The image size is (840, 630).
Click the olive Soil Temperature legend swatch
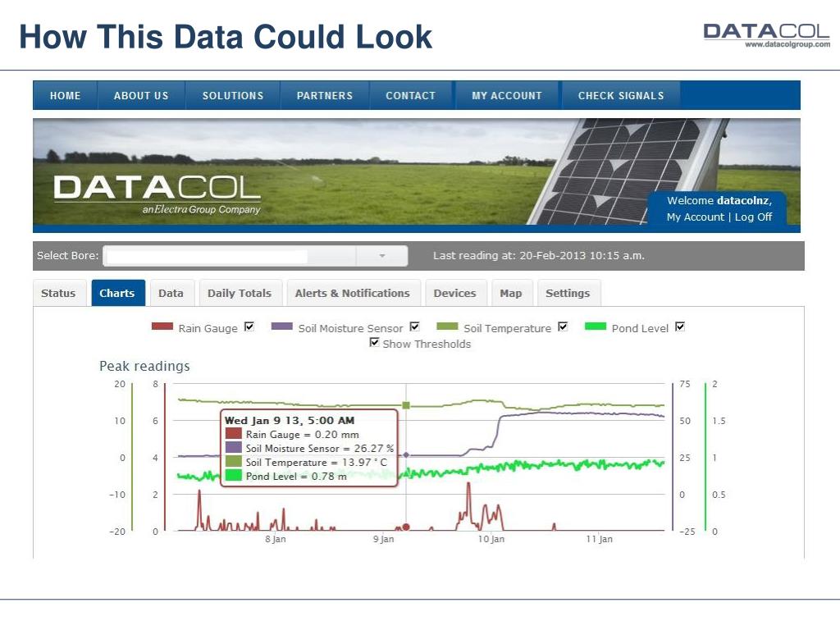point(447,326)
